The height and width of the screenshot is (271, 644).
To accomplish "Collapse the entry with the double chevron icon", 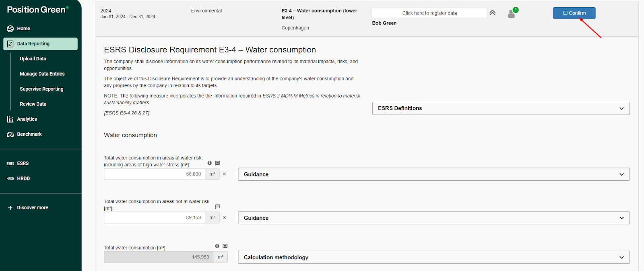I will [x=492, y=13].
